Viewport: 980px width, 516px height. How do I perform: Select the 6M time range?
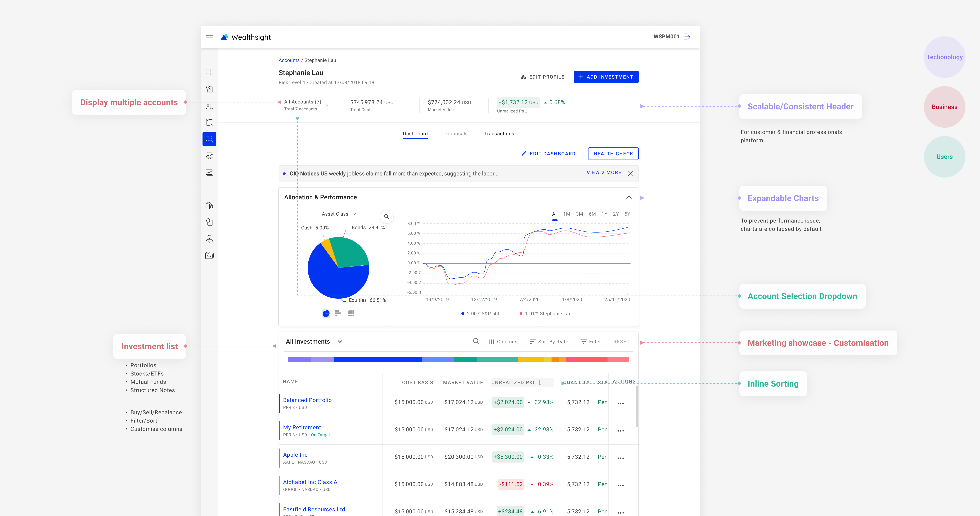[x=592, y=214]
